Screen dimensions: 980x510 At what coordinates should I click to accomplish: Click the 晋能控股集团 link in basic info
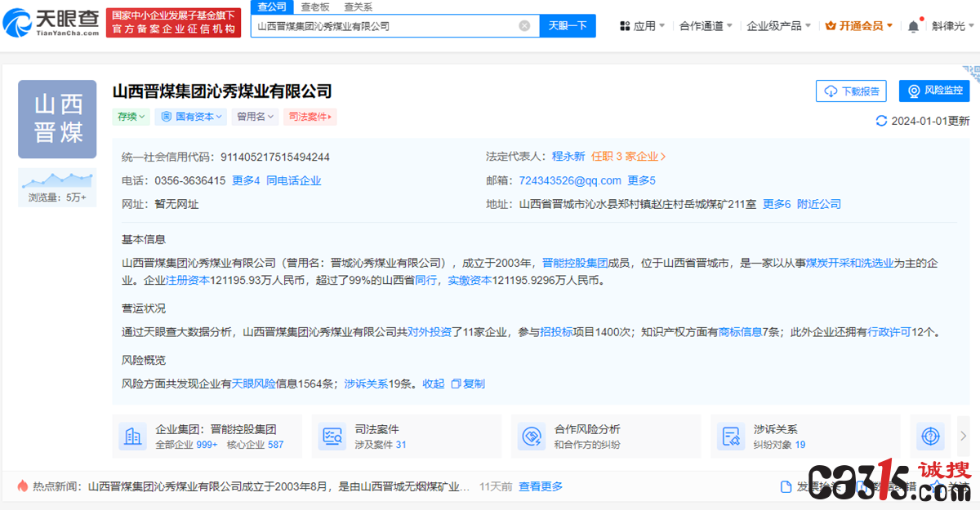coord(575,263)
